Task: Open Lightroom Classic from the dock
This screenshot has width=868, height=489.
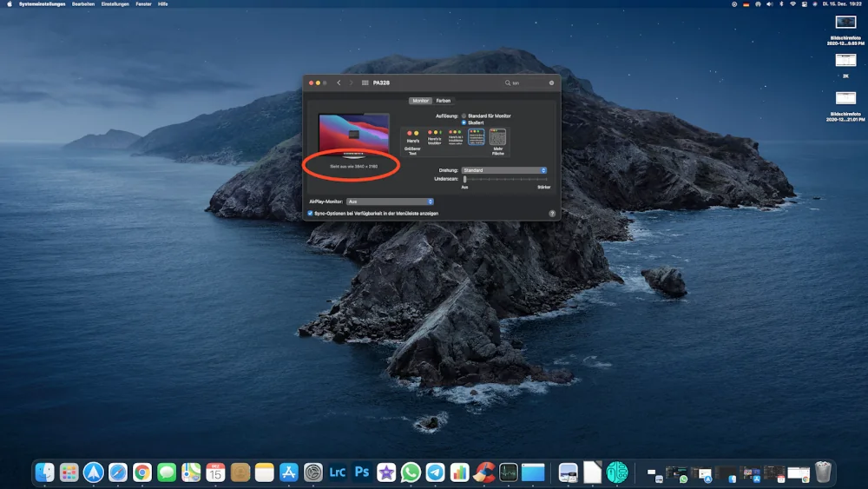Action: pyautogui.click(x=337, y=472)
